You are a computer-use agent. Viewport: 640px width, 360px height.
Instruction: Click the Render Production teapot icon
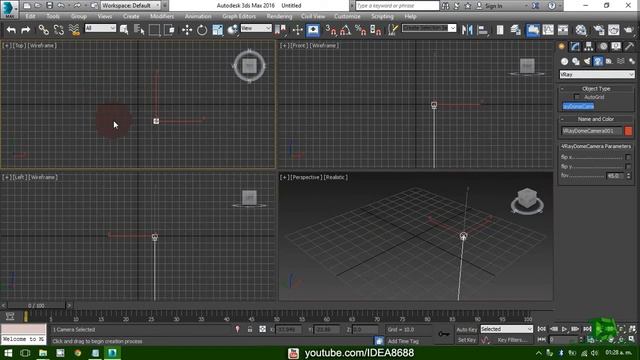tap(629, 30)
